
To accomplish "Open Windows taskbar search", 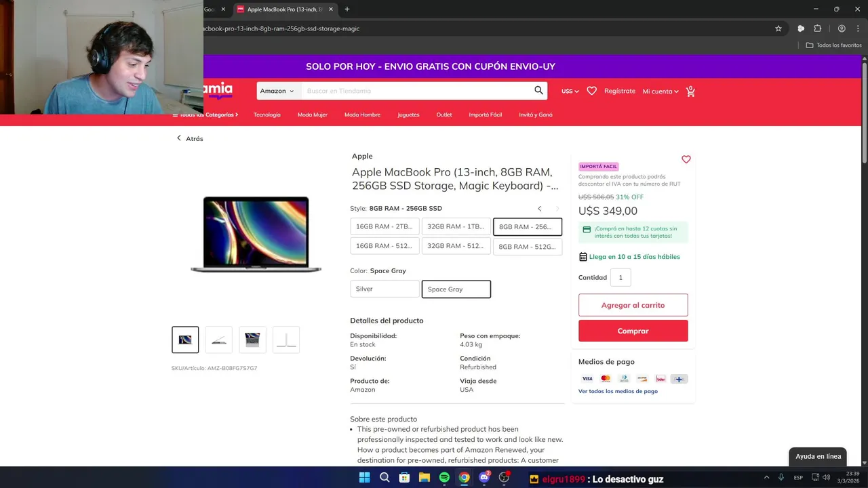I will 384,477.
